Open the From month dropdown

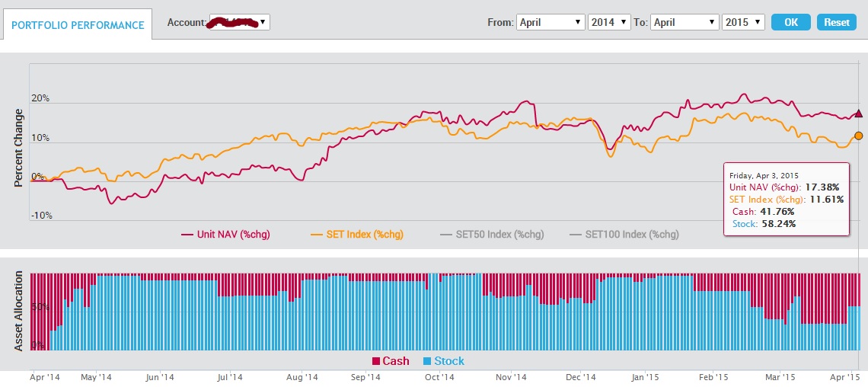tap(550, 22)
